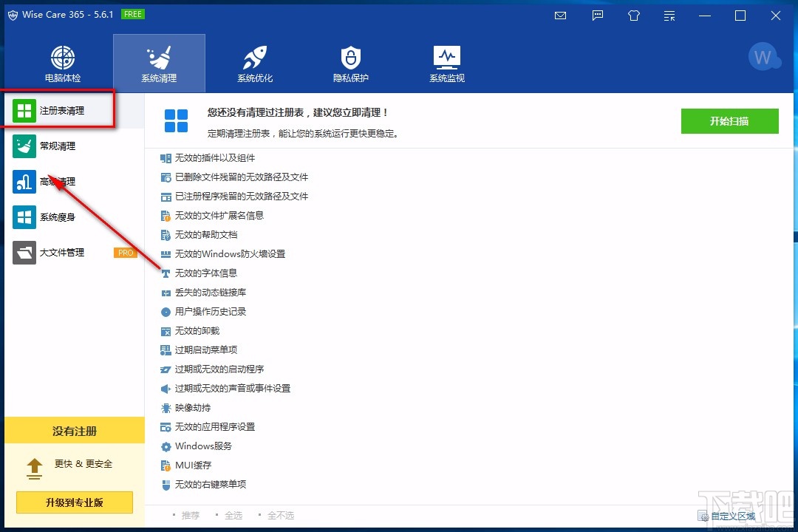Open the 自定义区域 link
This screenshot has height=532, width=798.
coord(727,516)
